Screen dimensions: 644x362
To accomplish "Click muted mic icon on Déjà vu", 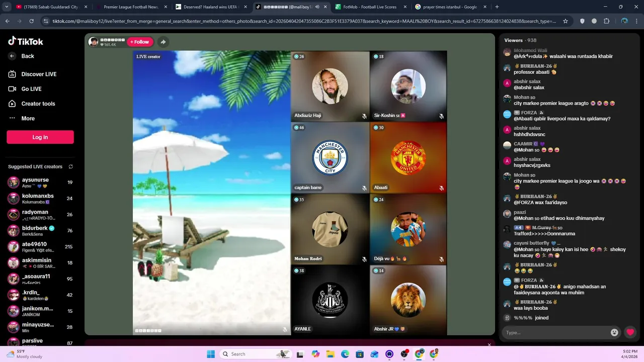I will [x=441, y=259].
